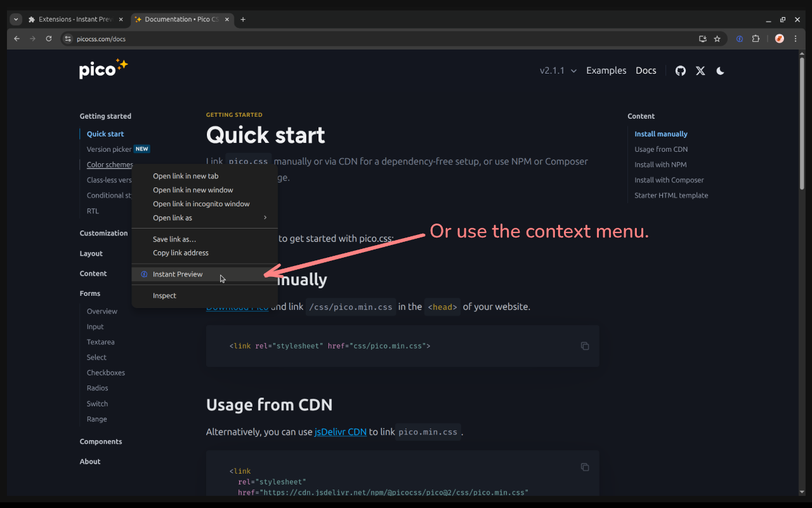Open the Switch docs page
Screen dimensions: 812x508
tap(98, 404)
